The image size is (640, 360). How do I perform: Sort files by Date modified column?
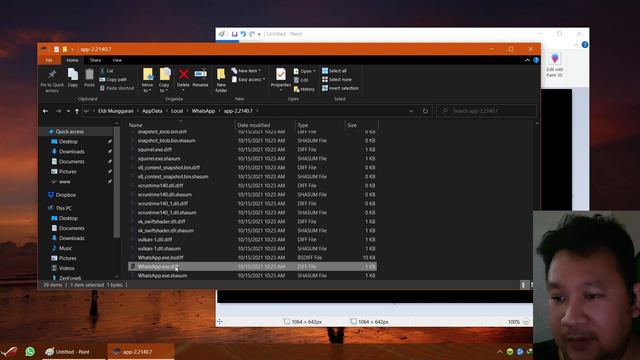pyautogui.click(x=265, y=125)
